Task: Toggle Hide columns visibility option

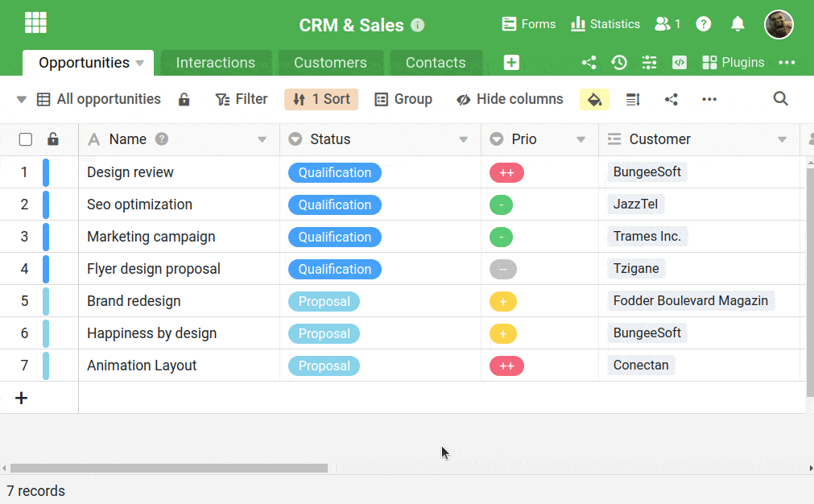Action: [510, 99]
